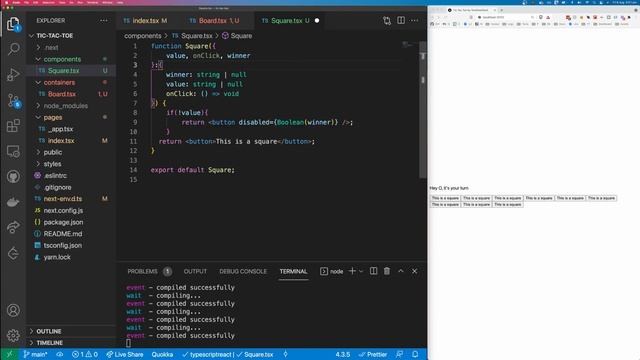Open tsconfig.json in the explorer

pyautogui.click(x=62, y=245)
